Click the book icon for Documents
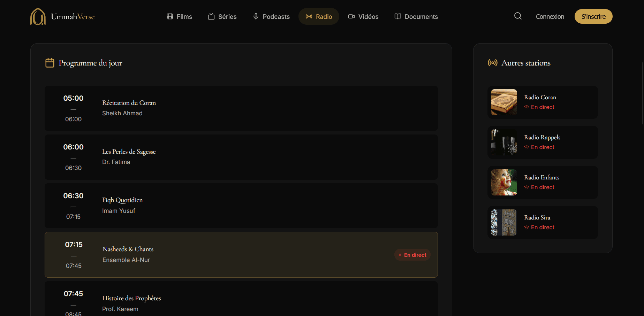Image resolution: width=644 pixels, height=316 pixels. click(397, 16)
